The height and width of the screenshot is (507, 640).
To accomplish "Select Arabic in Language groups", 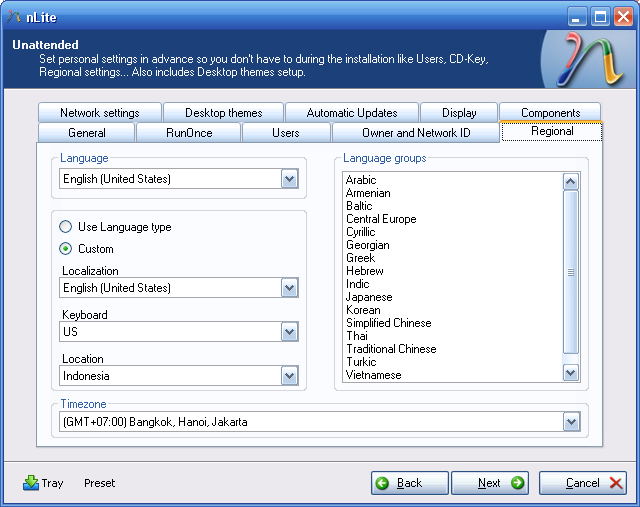I will 361,180.
